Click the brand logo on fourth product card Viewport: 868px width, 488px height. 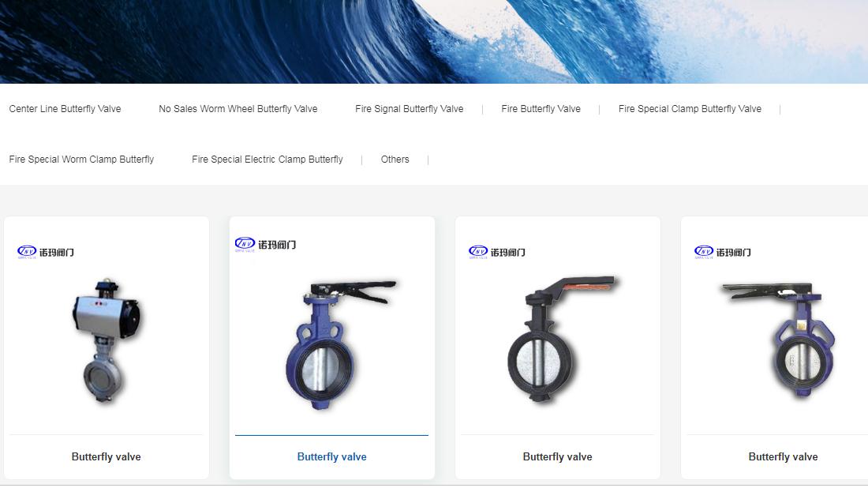[723, 252]
